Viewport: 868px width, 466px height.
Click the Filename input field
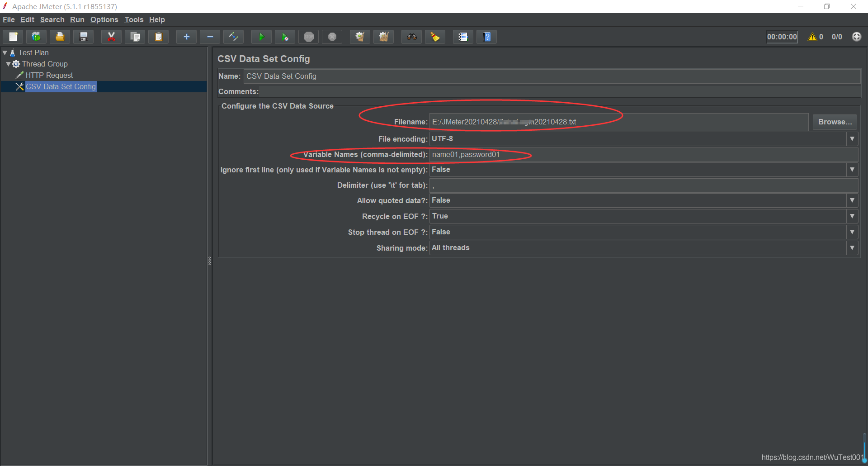619,122
